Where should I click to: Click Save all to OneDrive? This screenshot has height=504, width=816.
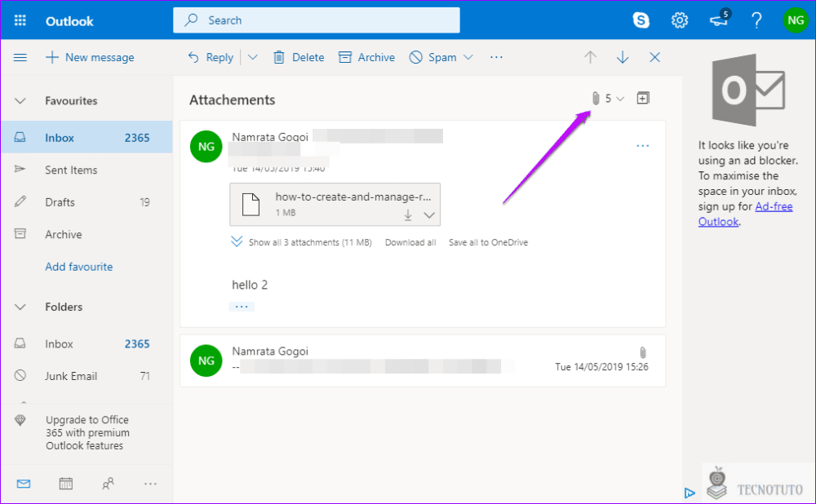coord(488,242)
